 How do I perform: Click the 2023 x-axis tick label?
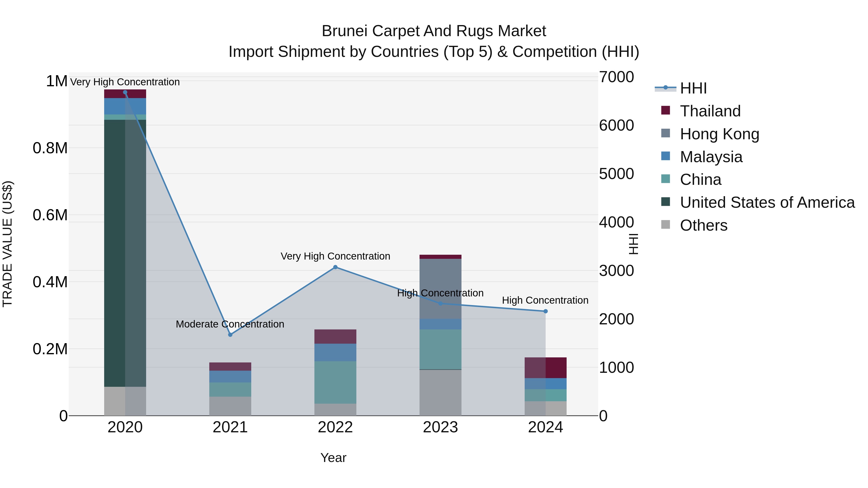point(441,427)
